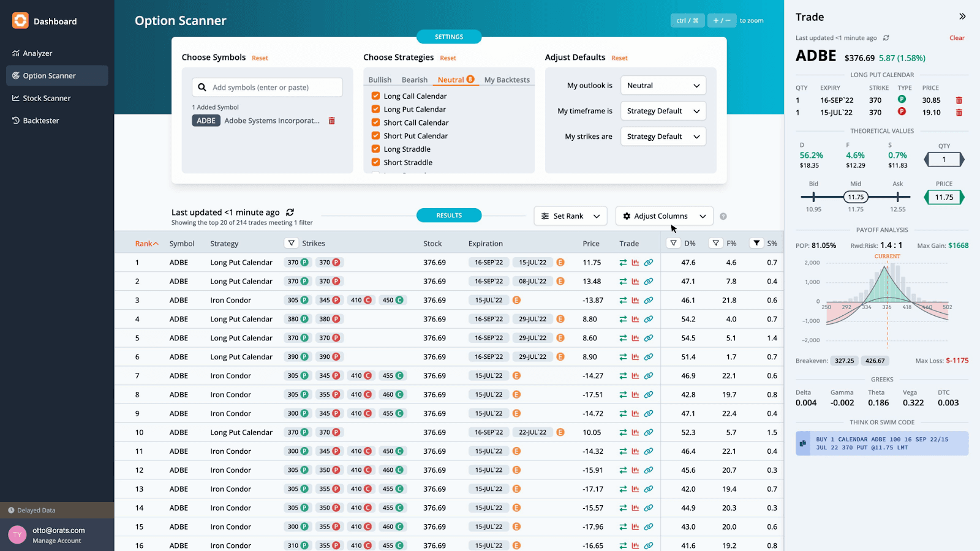Viewport: 980px width, 551px height.
Task: Click the BUY 1 CALENDAR ADBE code text
Action: (x=882, y=443)
